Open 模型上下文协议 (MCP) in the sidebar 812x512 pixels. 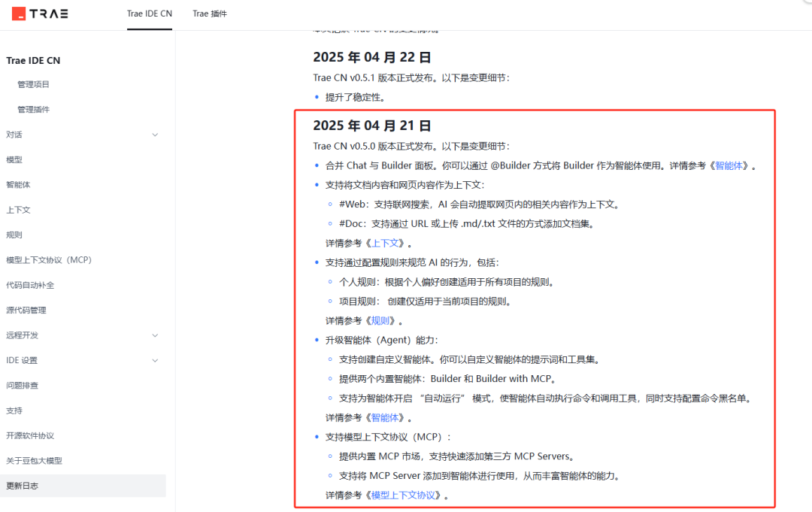tap(49, 260)
